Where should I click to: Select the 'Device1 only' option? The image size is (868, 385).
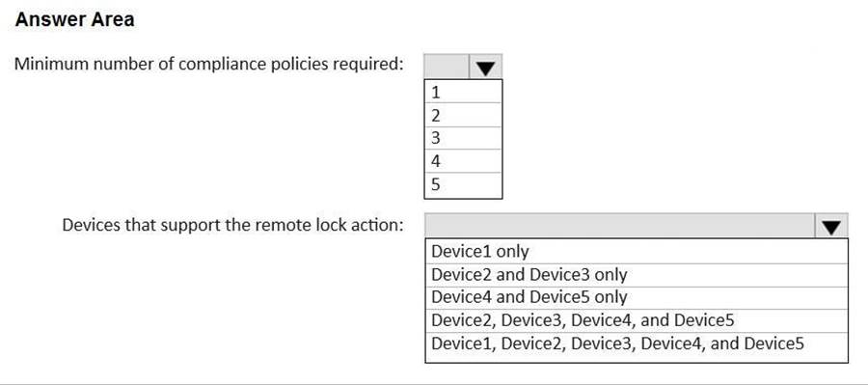(x=637, y=252)
